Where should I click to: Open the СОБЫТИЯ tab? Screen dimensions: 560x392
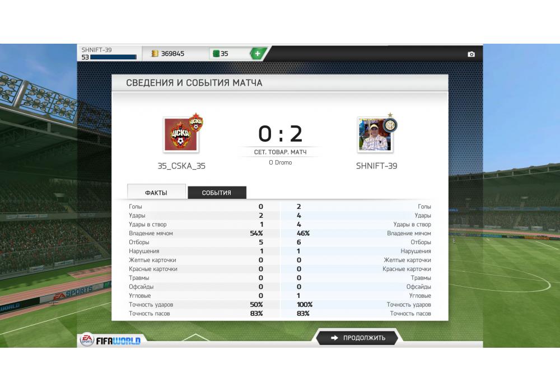click(217, 193)
